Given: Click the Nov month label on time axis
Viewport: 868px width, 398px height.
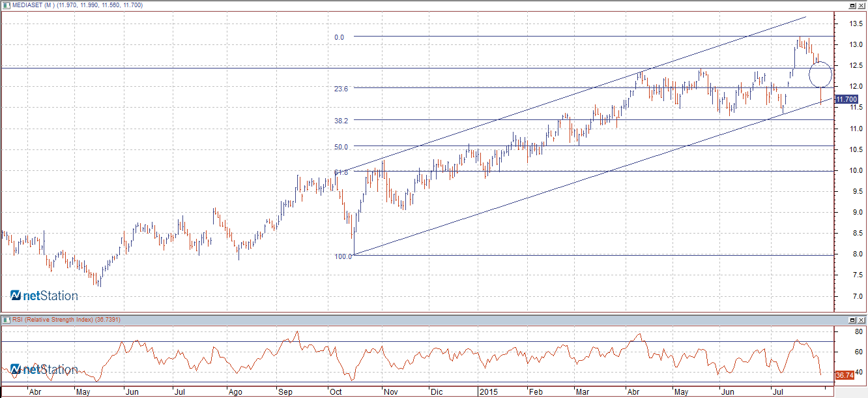Looking at the screenshot, I should [x=391, y=393].
